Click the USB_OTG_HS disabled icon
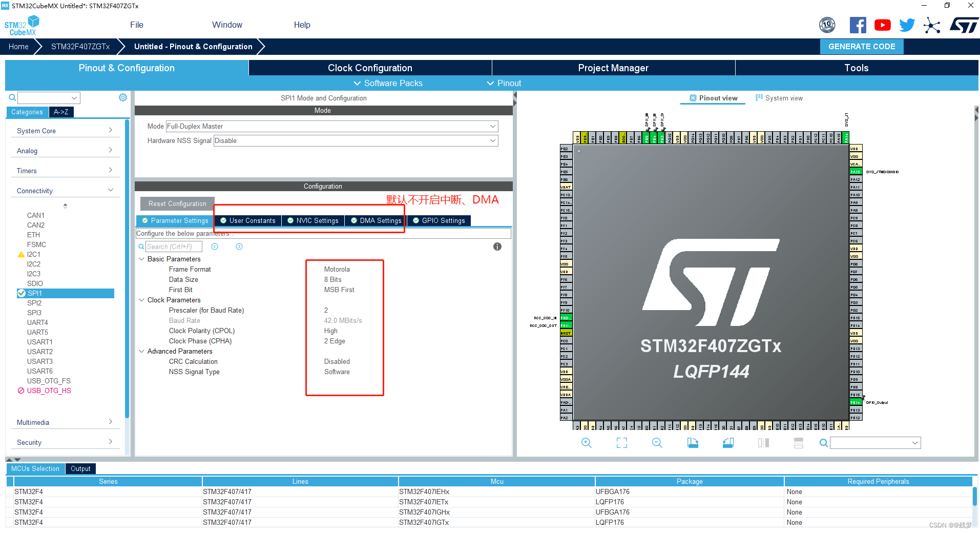 (x=21, y=391)
